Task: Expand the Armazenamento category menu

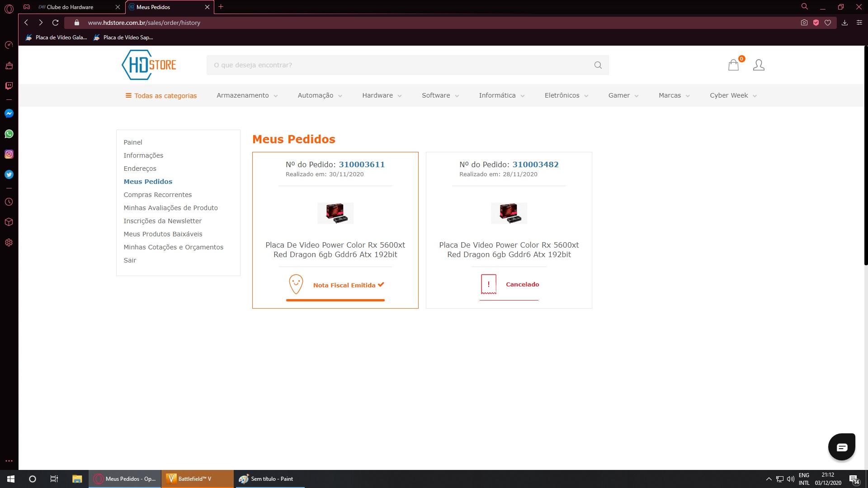Action: (x=247, y=95)
